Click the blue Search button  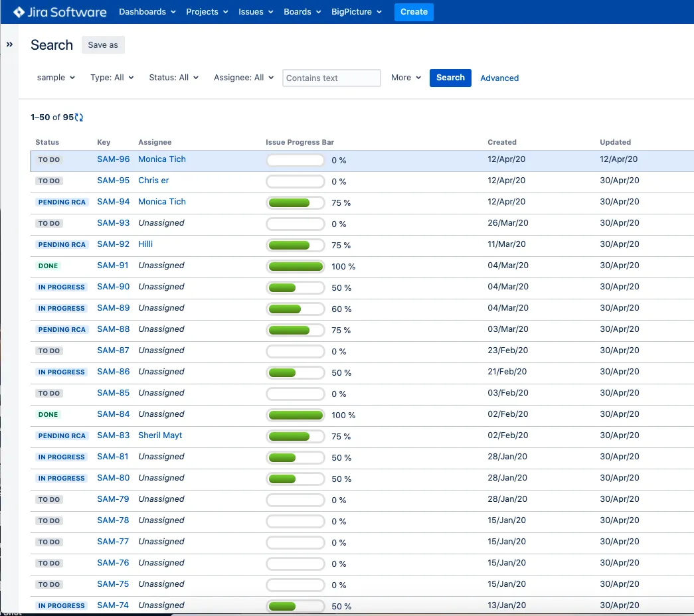[450, 78]
